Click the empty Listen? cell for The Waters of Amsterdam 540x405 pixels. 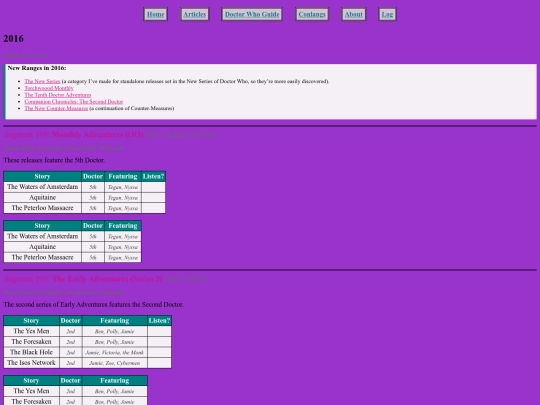pyautogui.click(x=154, y=187)
